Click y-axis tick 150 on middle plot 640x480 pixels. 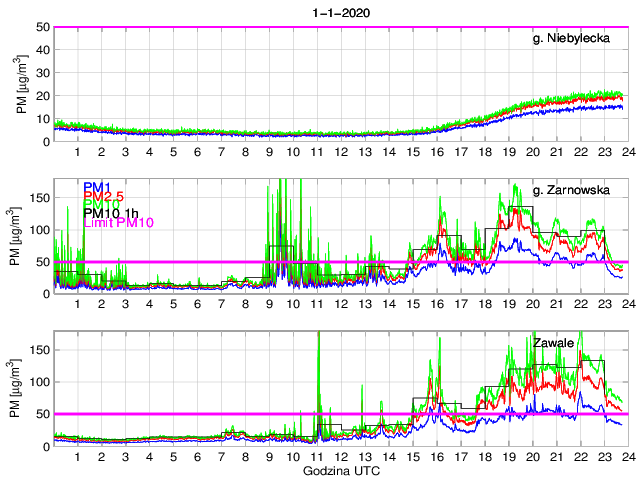pos(38,198)
